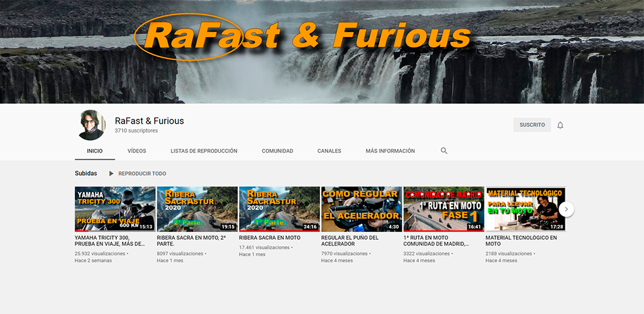Go to the Comunidad tab
644x314 pixels.
(x=277, y=151)
